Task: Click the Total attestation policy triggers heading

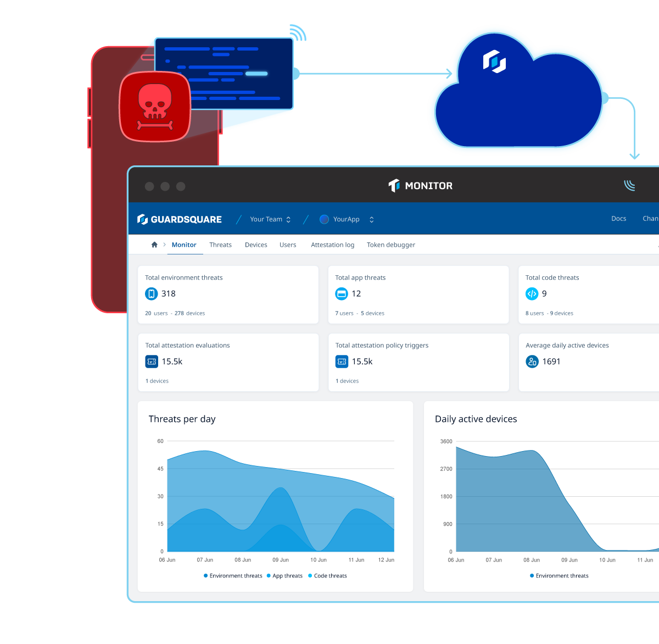Action: point(382,345)
